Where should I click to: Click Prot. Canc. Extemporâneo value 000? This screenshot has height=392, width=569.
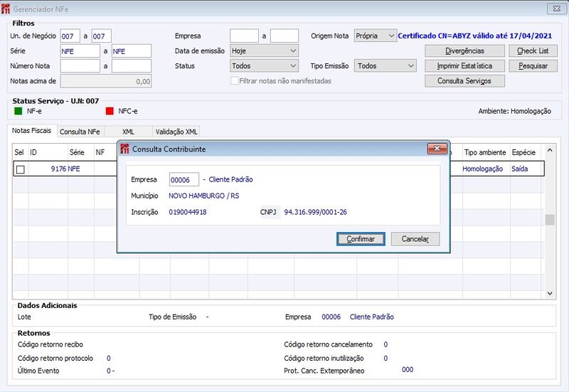pos(408,369)
